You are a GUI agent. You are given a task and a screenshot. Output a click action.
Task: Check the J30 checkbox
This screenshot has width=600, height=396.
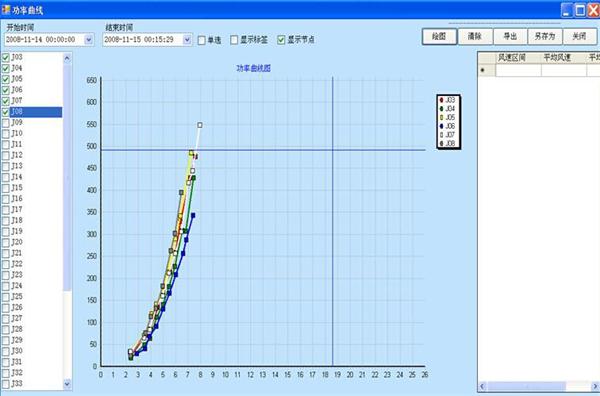click(x=6, y=352)
